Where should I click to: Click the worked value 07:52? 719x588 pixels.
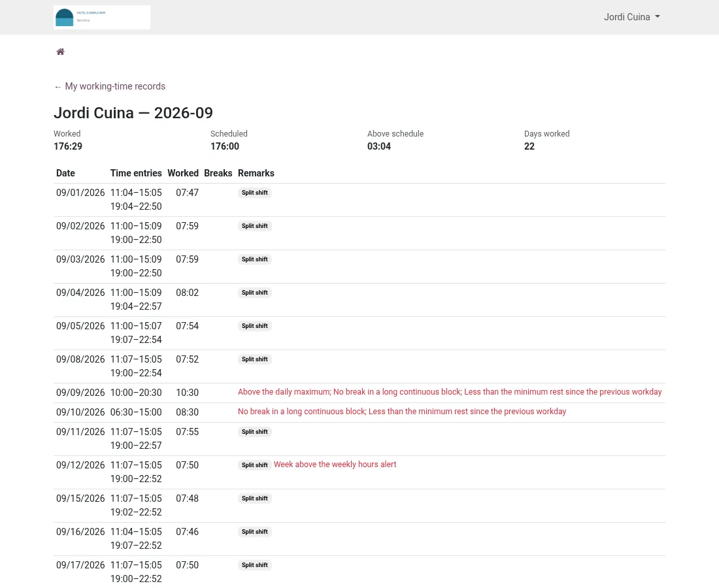188,359
